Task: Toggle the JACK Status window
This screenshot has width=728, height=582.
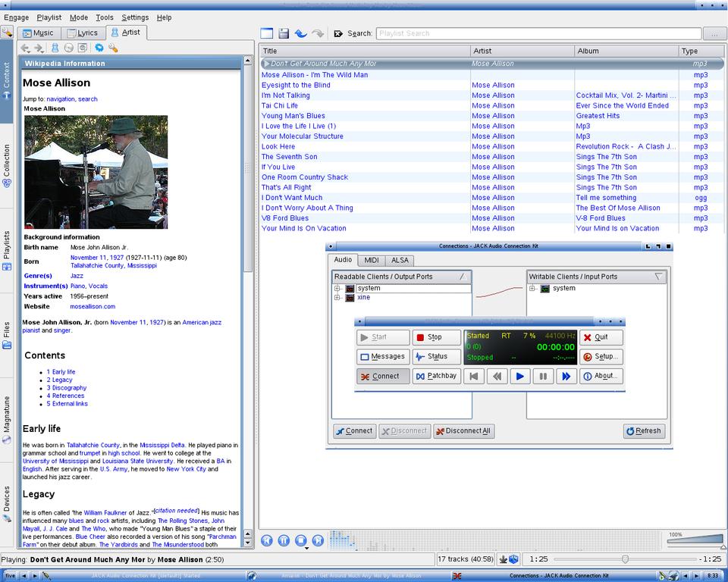Action: click(437, 356)
